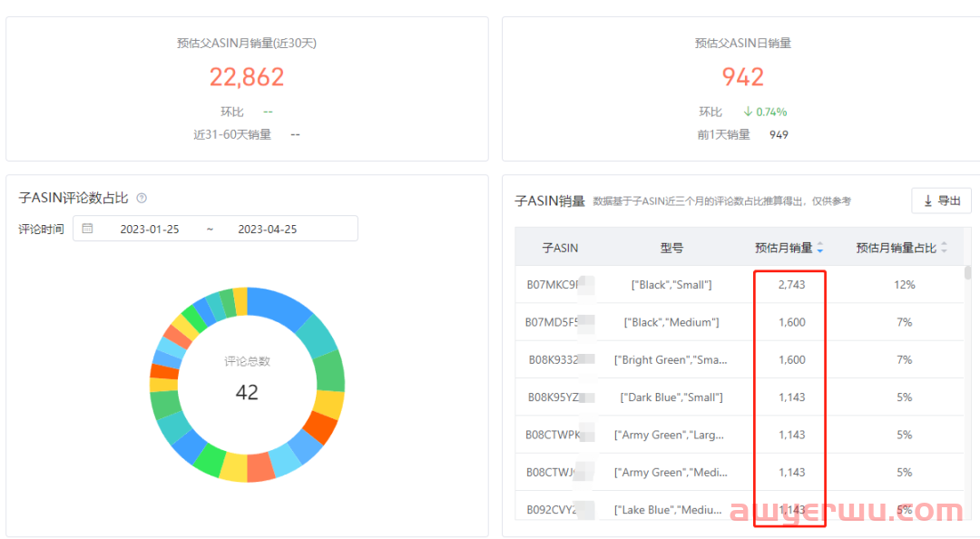This screenshot has width=980, height=539.
Task: Click the help icon beside 子ASIN评论数占比
Action: click(142, 198)
